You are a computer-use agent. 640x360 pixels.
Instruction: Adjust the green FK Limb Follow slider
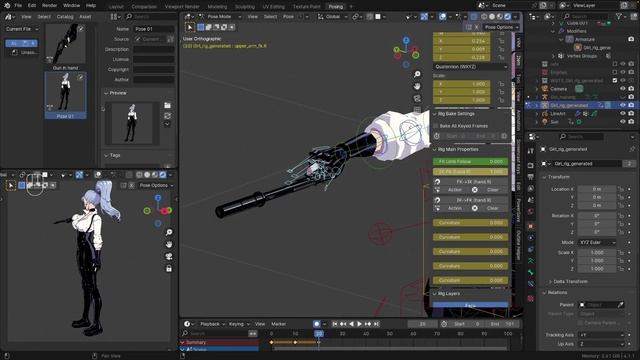[x=471, y=162]
